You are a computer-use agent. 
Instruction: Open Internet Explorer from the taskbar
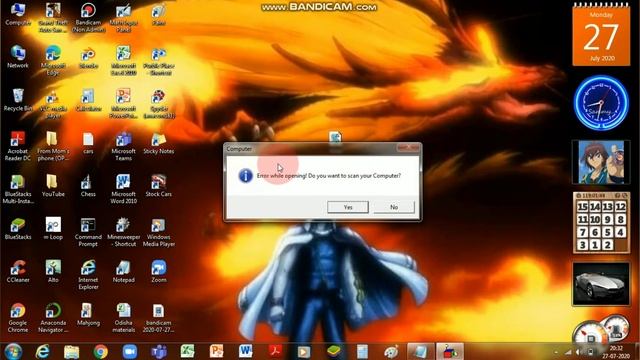(x=42, y=351)
